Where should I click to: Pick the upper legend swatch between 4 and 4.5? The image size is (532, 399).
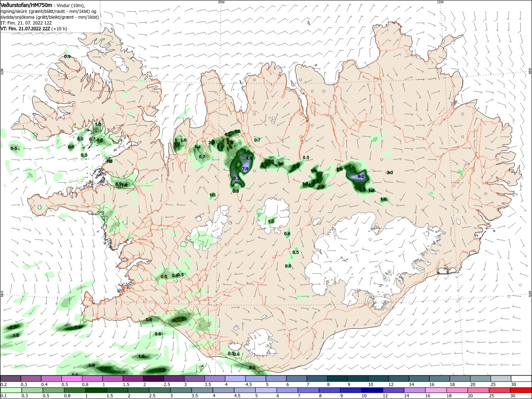pyautogui.click(x=235, y=379)
